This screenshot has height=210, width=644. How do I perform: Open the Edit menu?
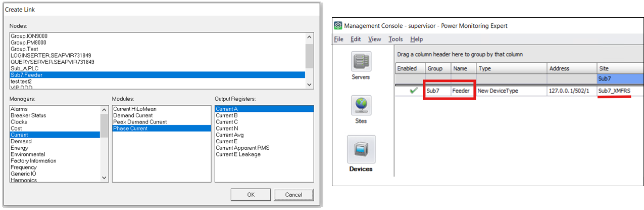tap(356, 39)
